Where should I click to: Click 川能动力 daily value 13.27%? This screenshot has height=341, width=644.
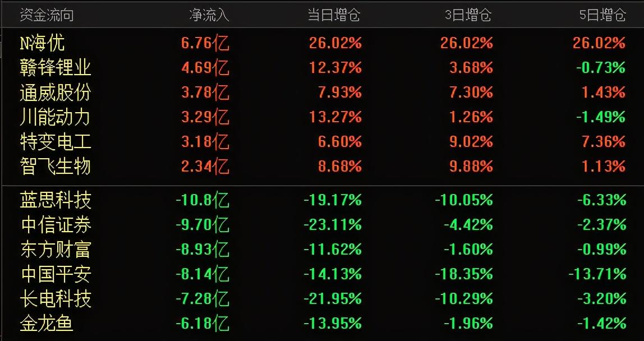[335, 117]
